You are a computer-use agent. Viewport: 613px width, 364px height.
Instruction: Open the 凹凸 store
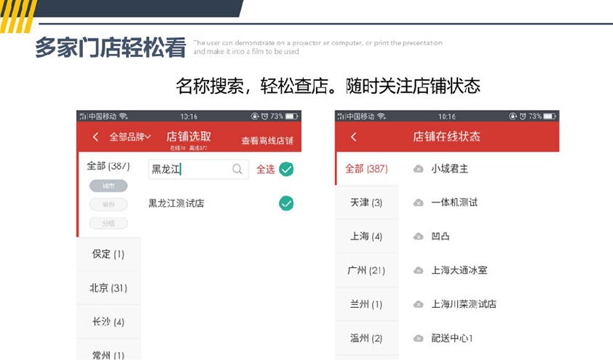(x=440, y=236)
